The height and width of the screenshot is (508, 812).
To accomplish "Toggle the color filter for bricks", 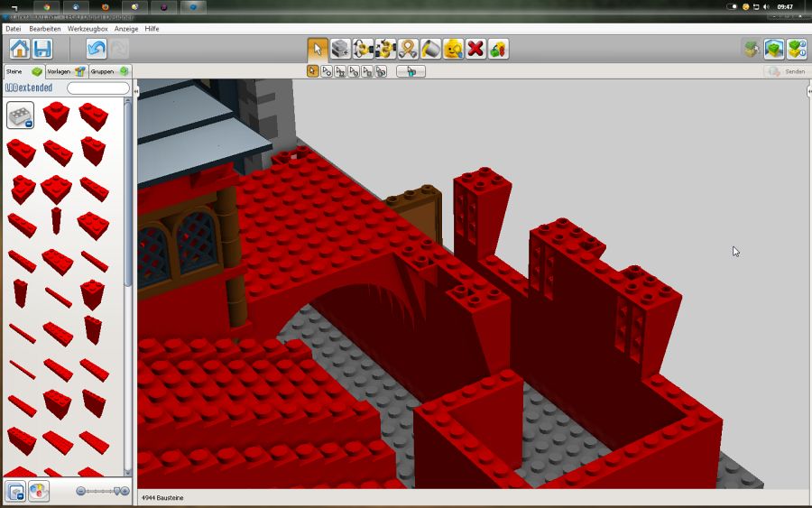I will pos(39,491).
